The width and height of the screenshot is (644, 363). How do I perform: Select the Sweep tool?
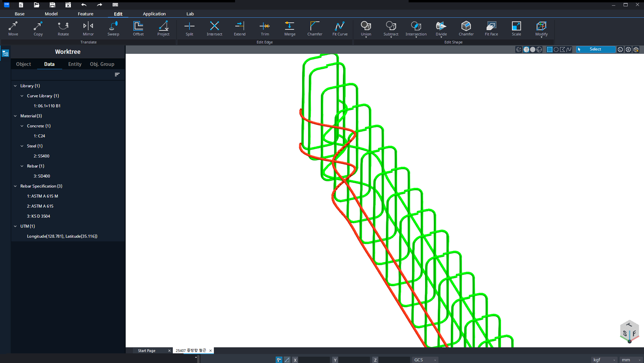[113, 28]
